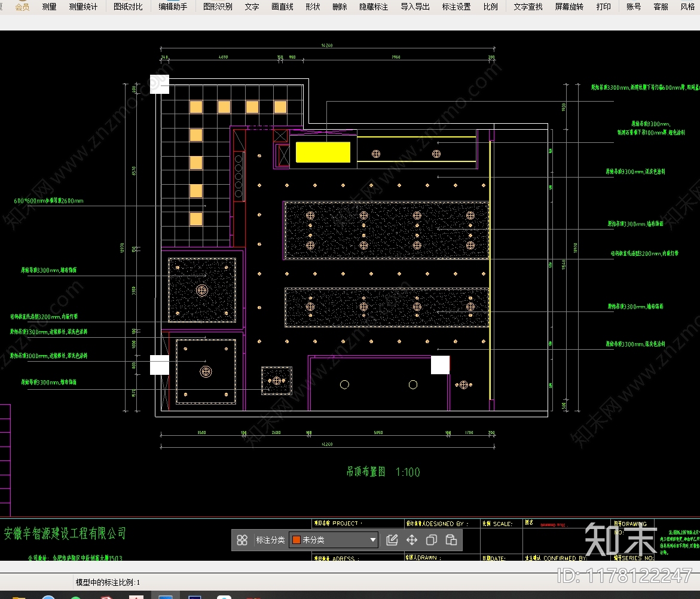This screenshot has height=599, width=700.
Task: Click the edit annotation pencil icon
Action: click(392, 540)
